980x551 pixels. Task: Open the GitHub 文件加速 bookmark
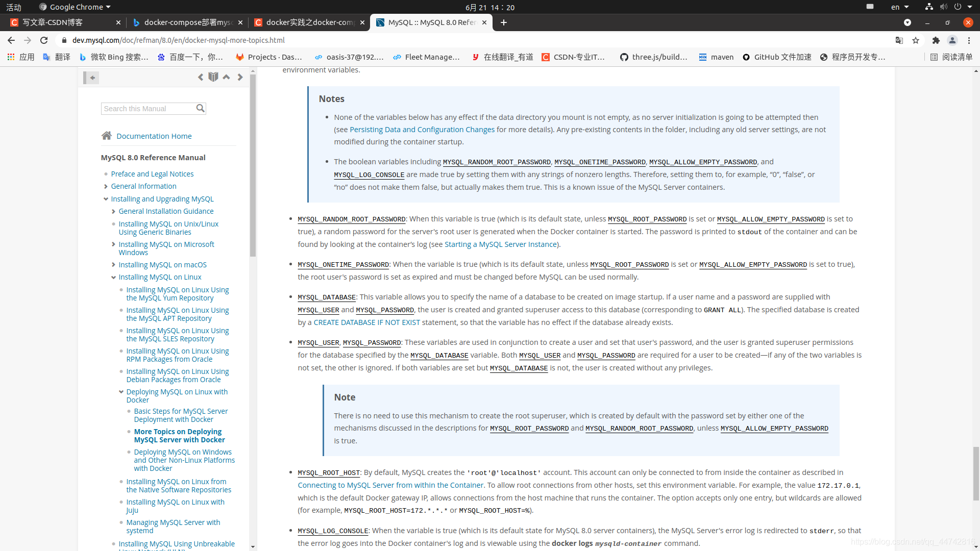[x=776, y=57]
